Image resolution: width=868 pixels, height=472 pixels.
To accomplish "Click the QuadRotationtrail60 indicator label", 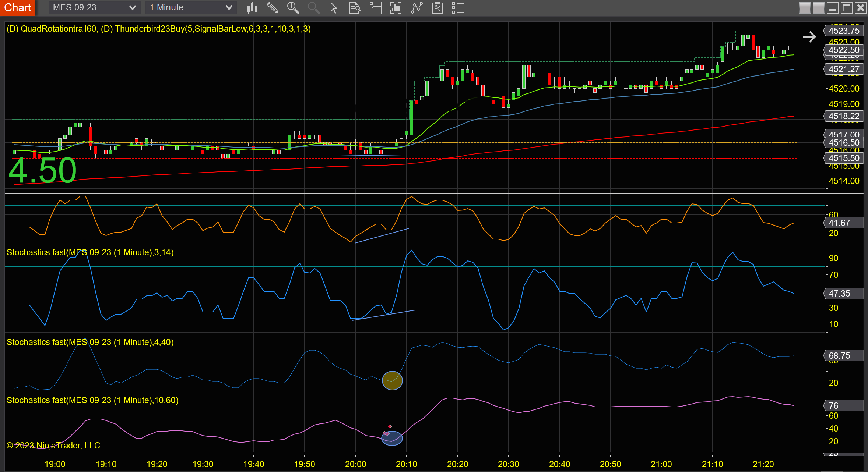I will (52, 29).
